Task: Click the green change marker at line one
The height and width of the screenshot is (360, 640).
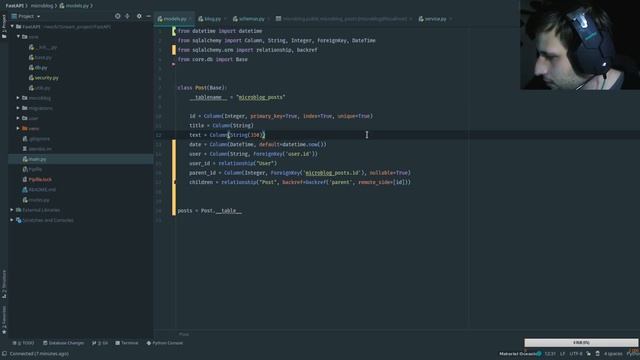Action: tap(174, 31)
